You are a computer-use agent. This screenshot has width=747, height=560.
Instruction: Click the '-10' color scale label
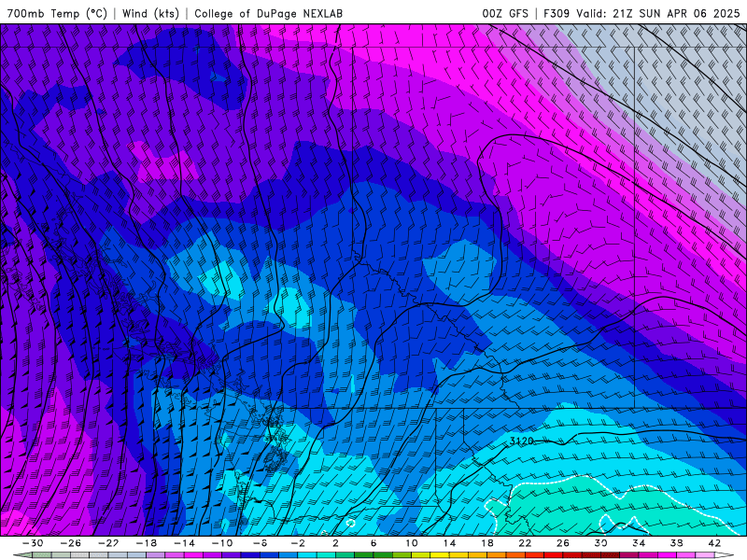click(x=222, y=543)
